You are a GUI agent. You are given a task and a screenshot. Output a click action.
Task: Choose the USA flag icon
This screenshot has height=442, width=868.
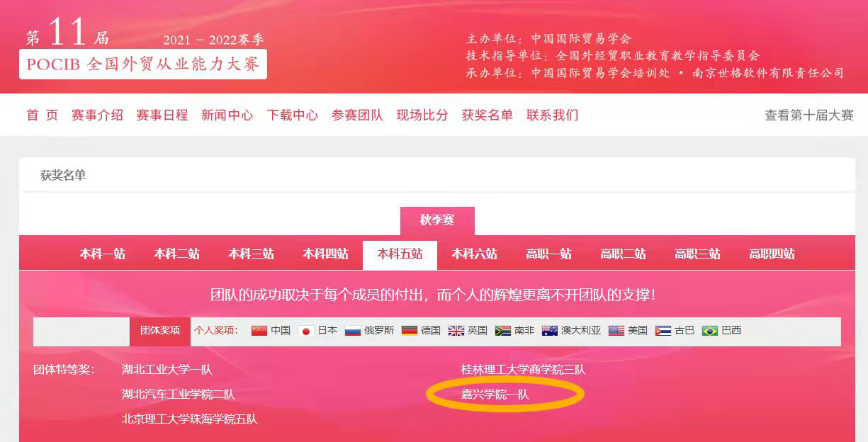616,331
